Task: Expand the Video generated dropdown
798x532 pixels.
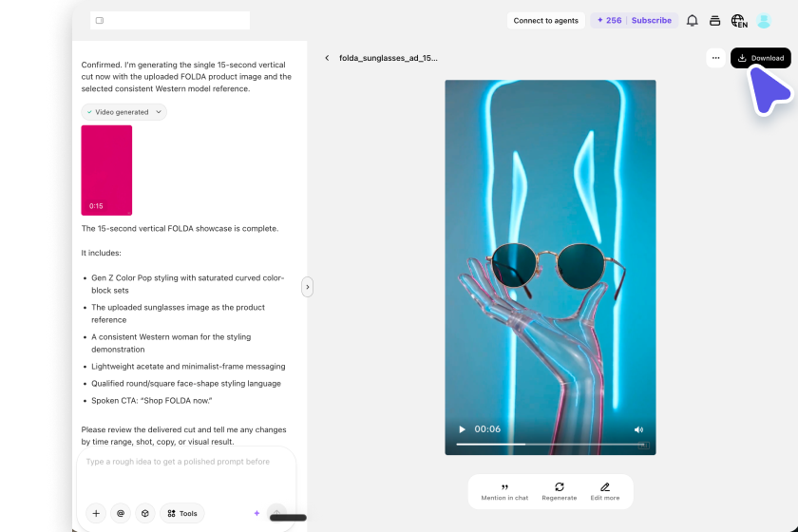Action: pos(123,112)
